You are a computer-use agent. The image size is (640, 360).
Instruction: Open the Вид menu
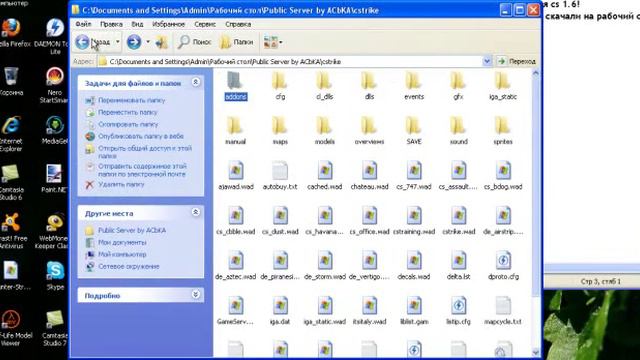coord(137,24)
